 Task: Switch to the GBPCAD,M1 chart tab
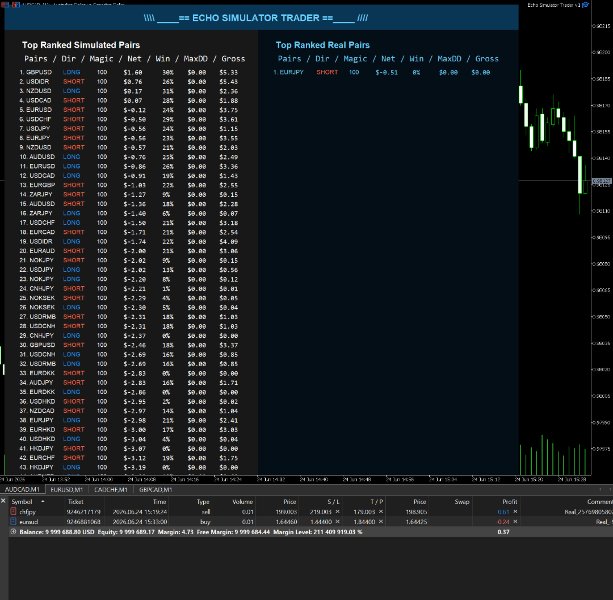click(156, 490)
